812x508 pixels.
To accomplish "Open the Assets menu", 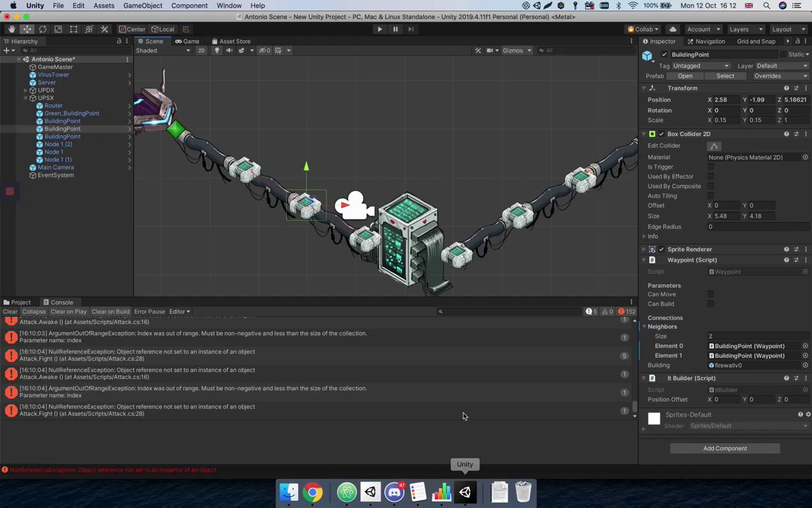I will 104,6.
